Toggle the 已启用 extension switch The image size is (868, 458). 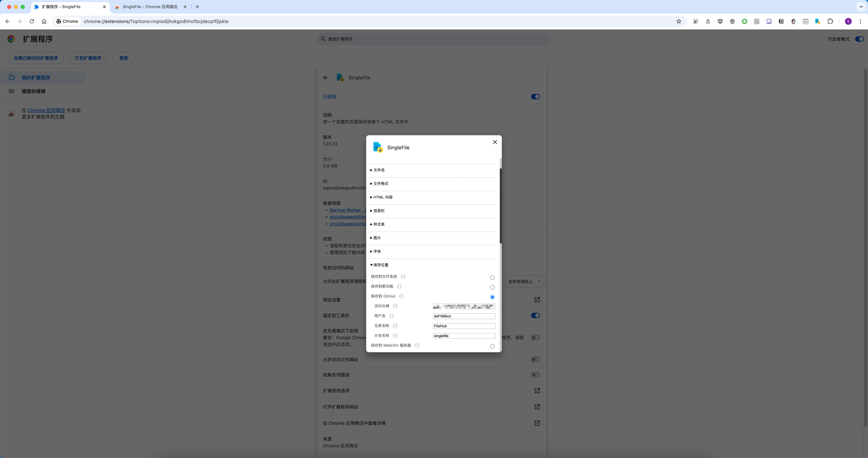pyautogui.click(x=535, y=97)
